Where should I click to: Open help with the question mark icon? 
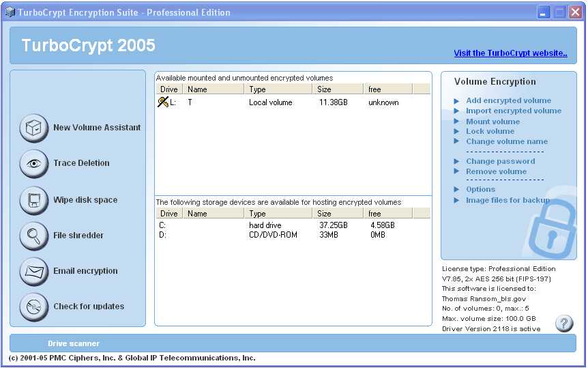[564, 323]
